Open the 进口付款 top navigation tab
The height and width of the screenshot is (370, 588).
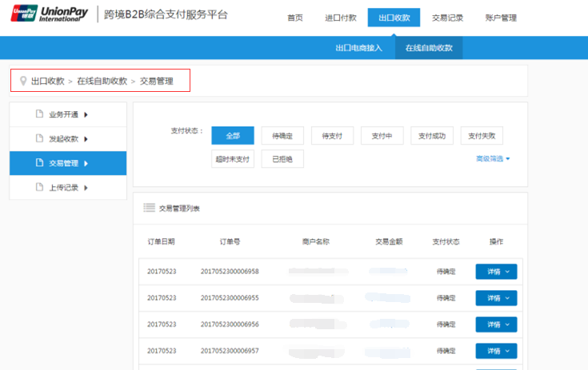pyautogui.click(x=338, y=18)
